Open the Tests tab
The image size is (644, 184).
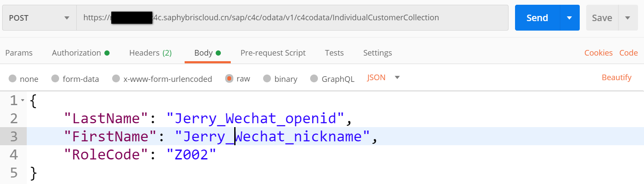(x=334, y=53)
